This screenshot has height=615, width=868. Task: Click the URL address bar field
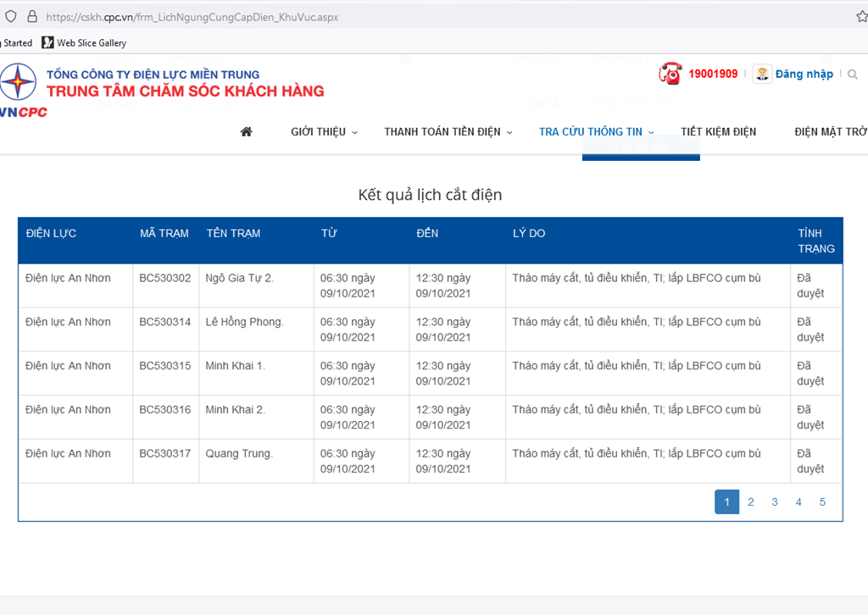[x=424, y=16]
